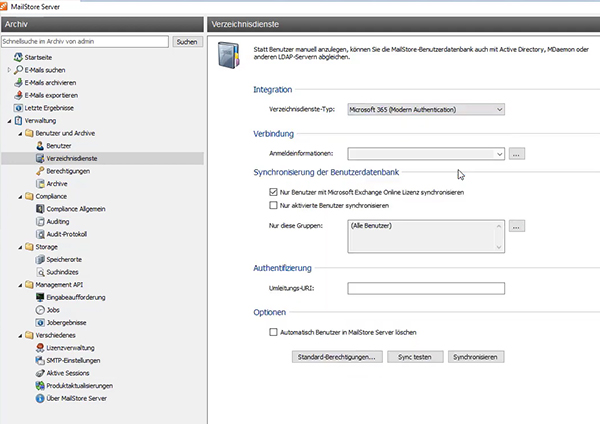
Task: Click the Berechtigungen key icon
Action: coord(39,171)
